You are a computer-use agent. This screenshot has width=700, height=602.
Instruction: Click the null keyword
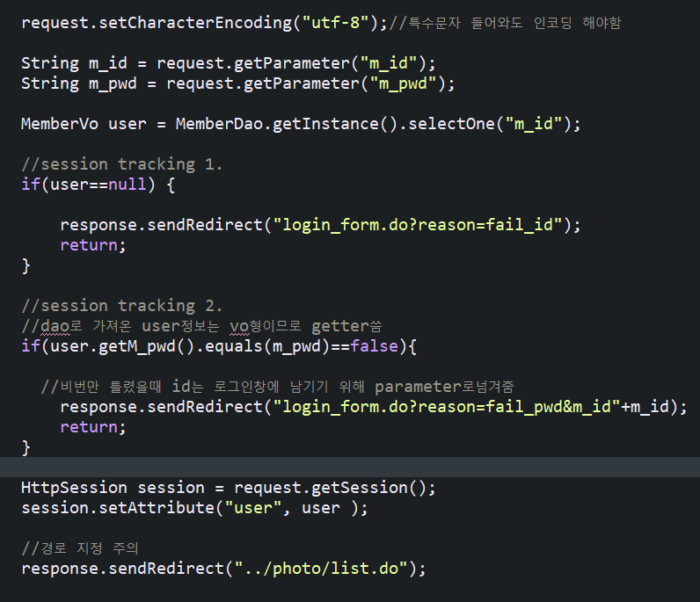coord(128,185)
